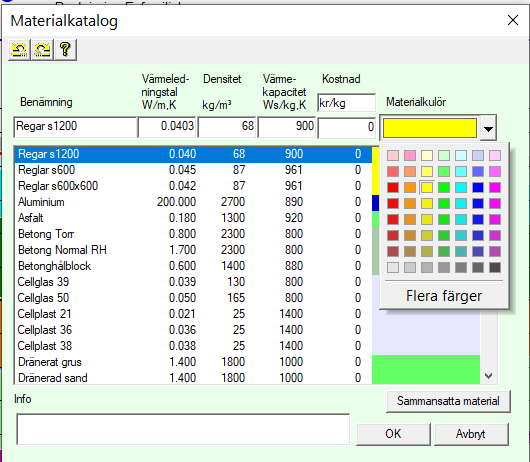Choose Cellplast 36 in the list

193,330
